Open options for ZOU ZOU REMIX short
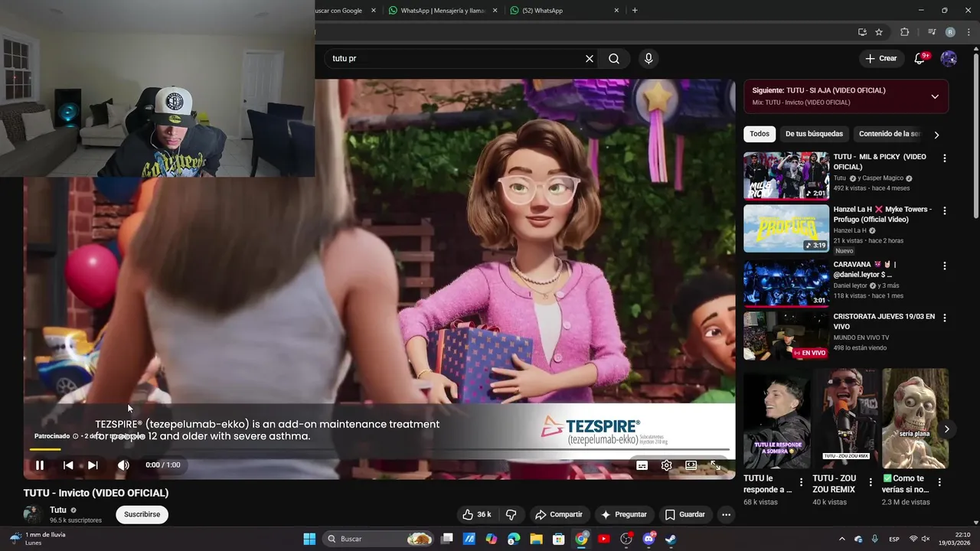The width and height of the screenshot is (980, 551). pyautogui.click(x=871, y=482)
